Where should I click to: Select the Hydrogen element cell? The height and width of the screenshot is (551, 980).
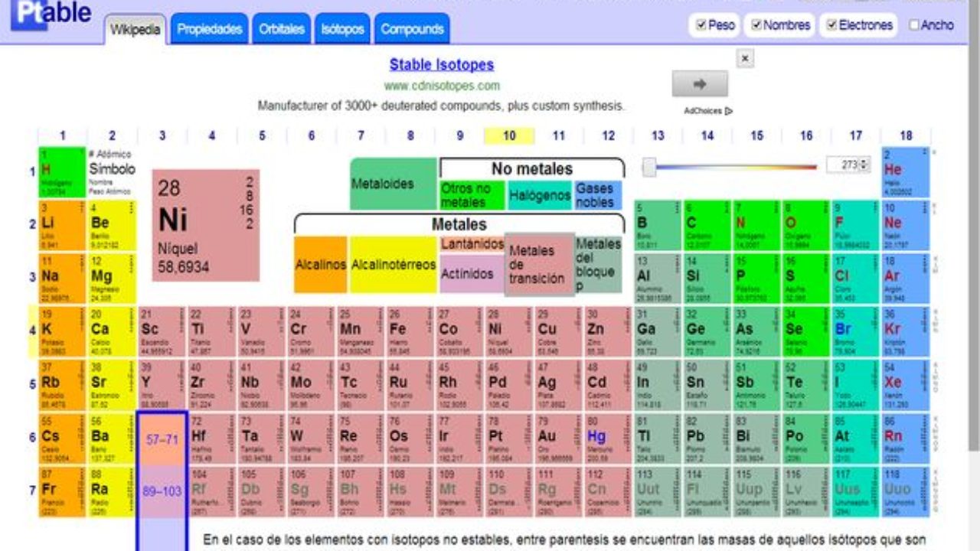pos(62,172)
